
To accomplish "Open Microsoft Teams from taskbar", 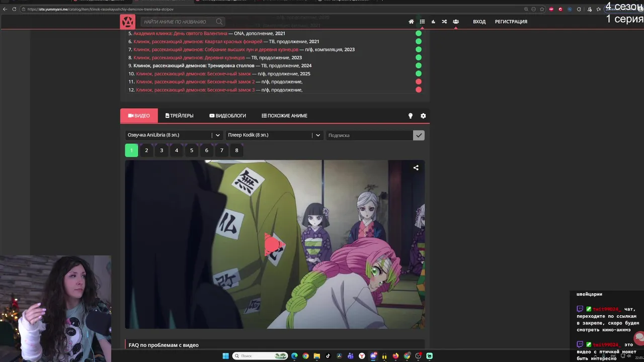I will tap(350, 356).
